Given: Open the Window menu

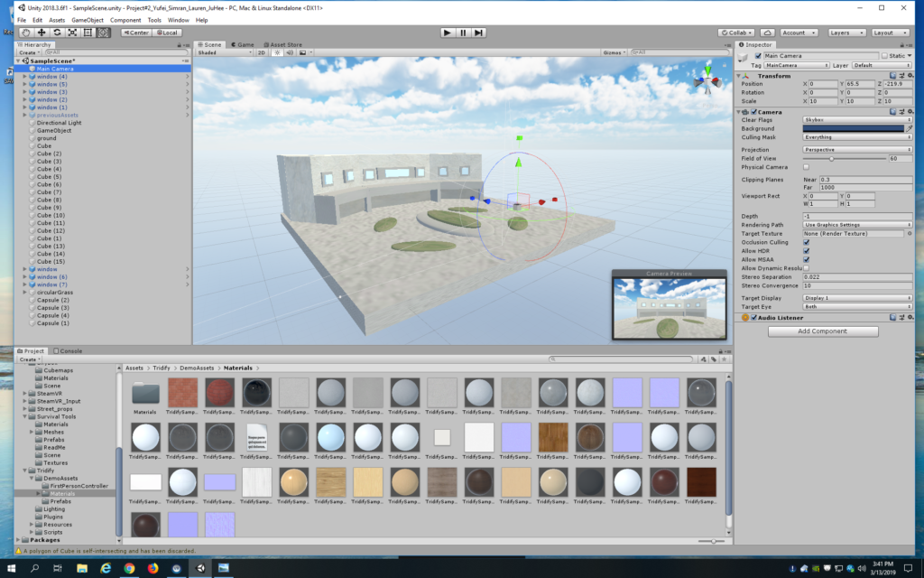Looking at the screenshot, I should pos(178,20).
